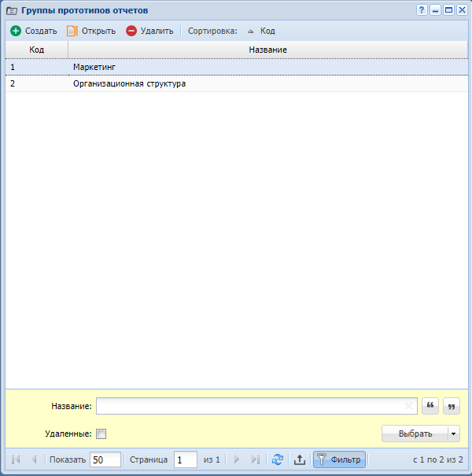This screenshot has height=476, width=472.
Task: Click the export upload icon
Action: [299, 459]
